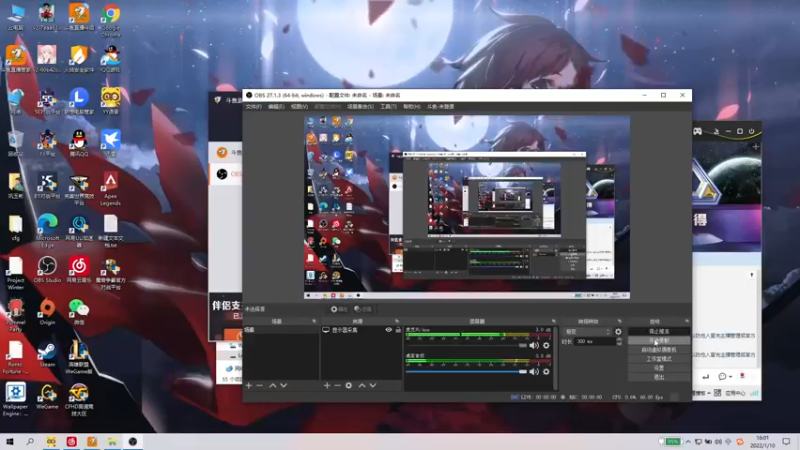The image size is (800, 450).
Task: Click the 退出 exit button in the Controls panel
Action: click(659, 378)
